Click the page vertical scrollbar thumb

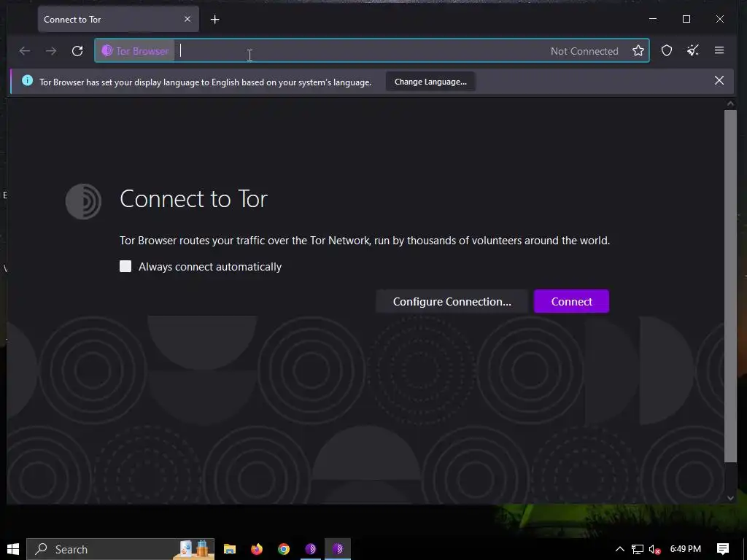(x=730, y=286)
